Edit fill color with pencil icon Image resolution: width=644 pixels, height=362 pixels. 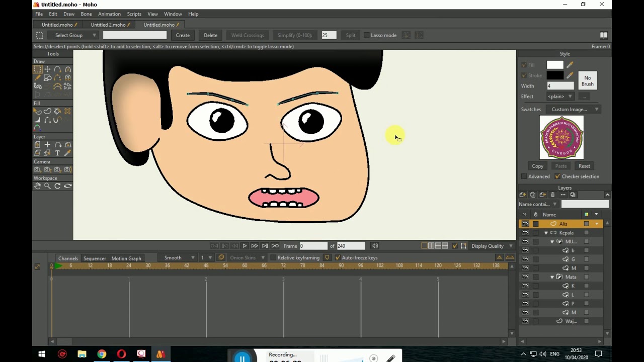point(570,65)
